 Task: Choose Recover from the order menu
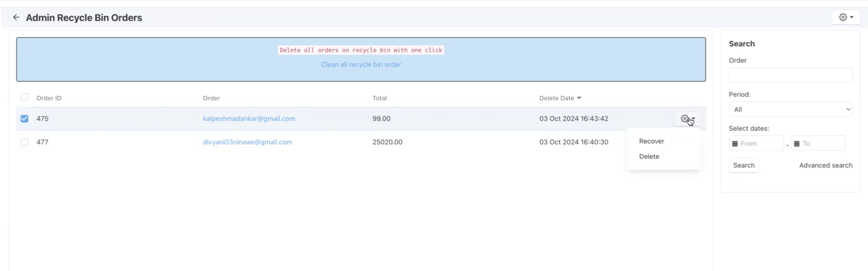pyautogui.click(x=651, y=141)
